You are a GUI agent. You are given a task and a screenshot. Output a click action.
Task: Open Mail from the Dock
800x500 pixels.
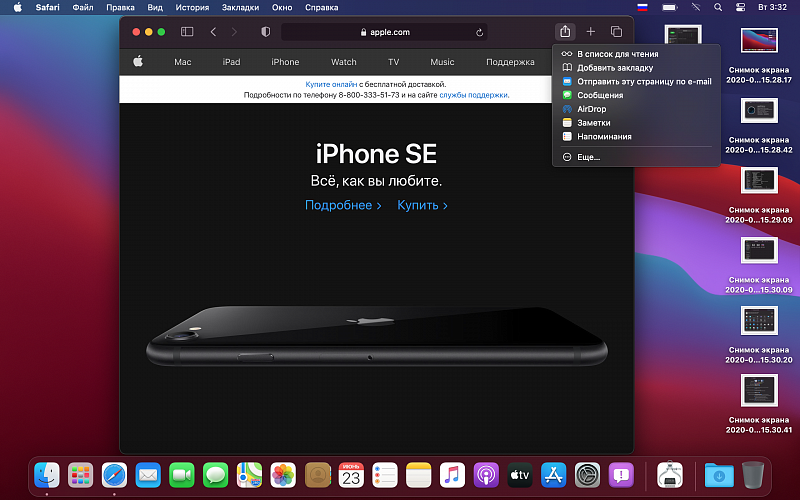tap(148, 476)
